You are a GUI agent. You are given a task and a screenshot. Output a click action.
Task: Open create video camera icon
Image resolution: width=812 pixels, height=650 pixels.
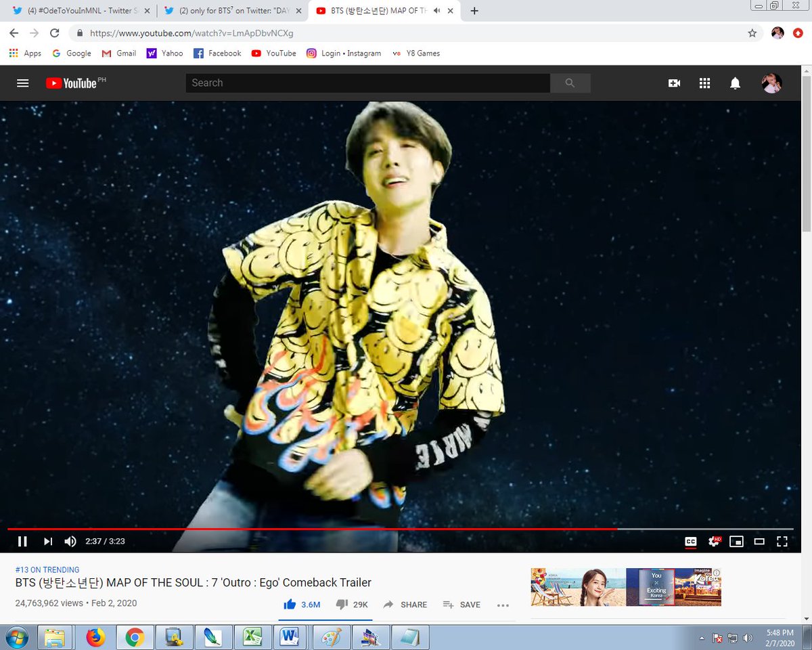674,83
